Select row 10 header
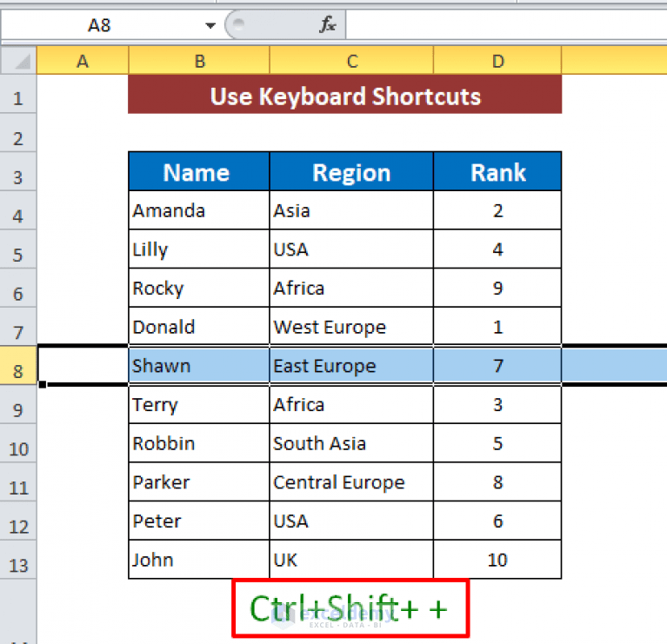This screenshot has width=667, height=644. (18, 443)
